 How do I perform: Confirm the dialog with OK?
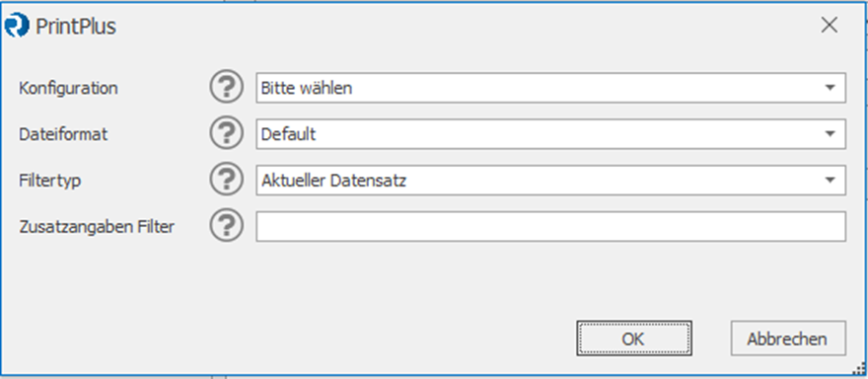(634, 339)
